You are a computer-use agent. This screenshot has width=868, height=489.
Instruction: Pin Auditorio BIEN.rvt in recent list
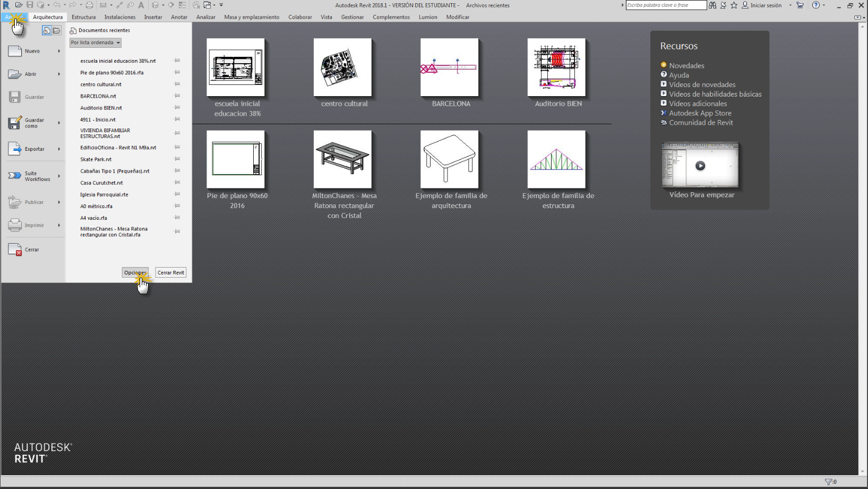[177, 107]
